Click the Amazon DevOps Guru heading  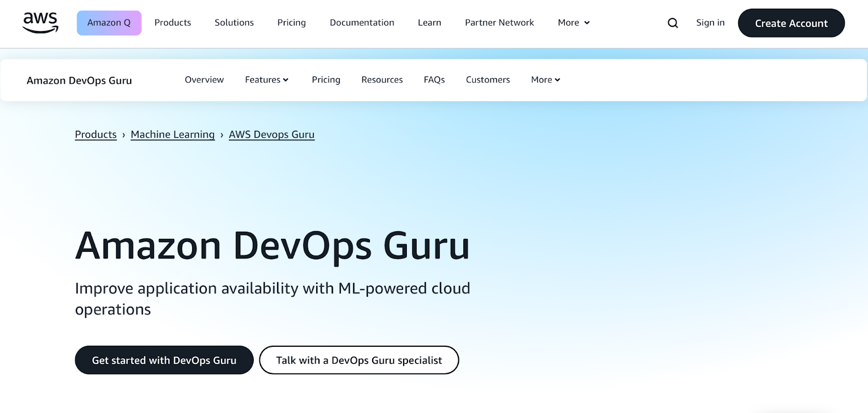[272, 246]
